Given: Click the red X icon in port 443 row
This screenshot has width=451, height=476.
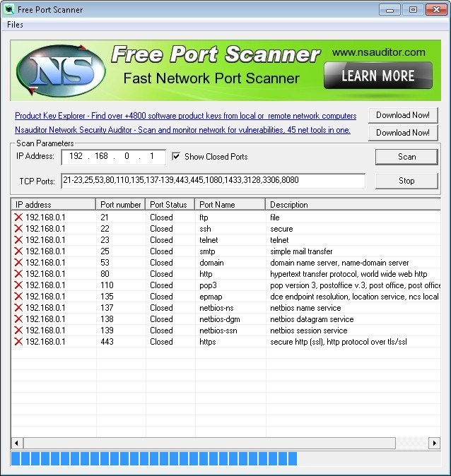Looking at the screenshot, I should [18, 342].
